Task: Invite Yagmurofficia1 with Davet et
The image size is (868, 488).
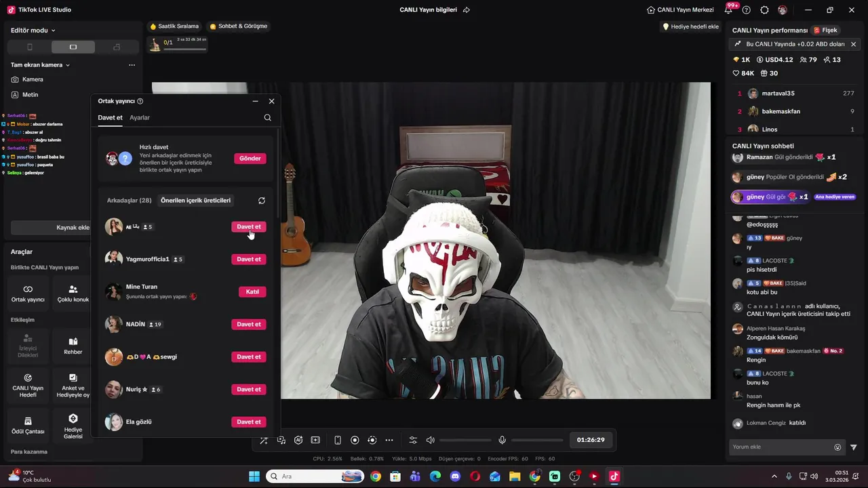Action: [249, 260]
